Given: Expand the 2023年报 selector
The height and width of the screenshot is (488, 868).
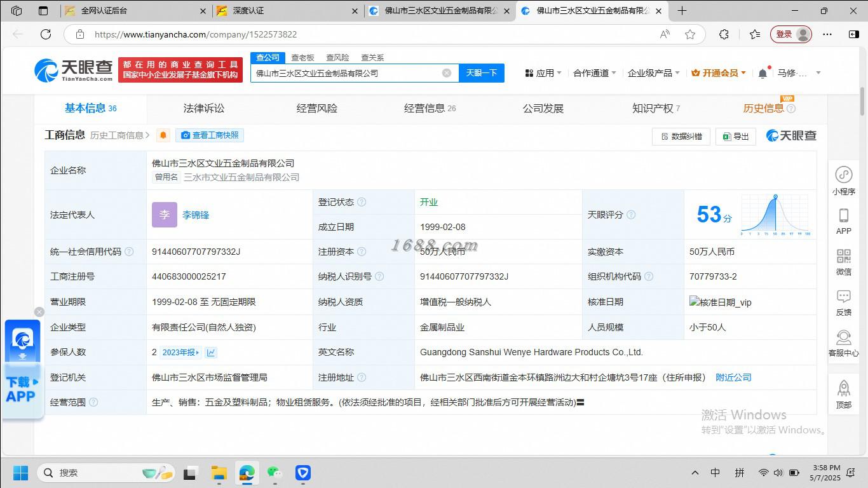Looking at the screenshot, I should tap(181, 352).
